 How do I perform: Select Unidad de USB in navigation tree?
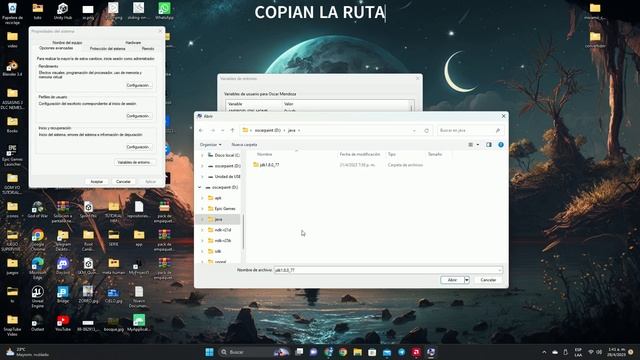tap(224, 177)
